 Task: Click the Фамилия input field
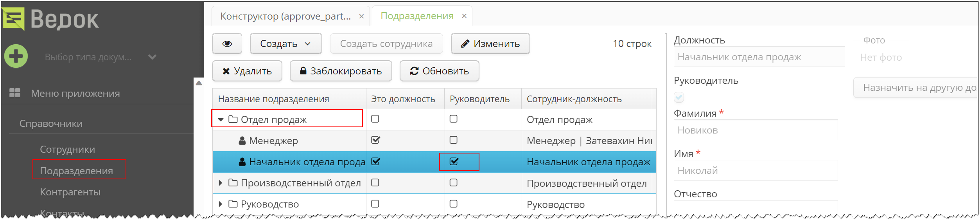click(756, 130)
